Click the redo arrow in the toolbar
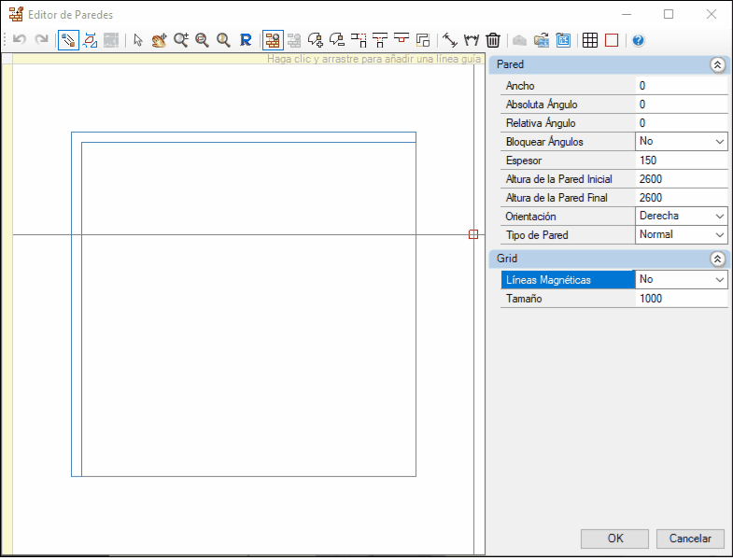This screenshot has width=733, height=560. tap(42, 40)
